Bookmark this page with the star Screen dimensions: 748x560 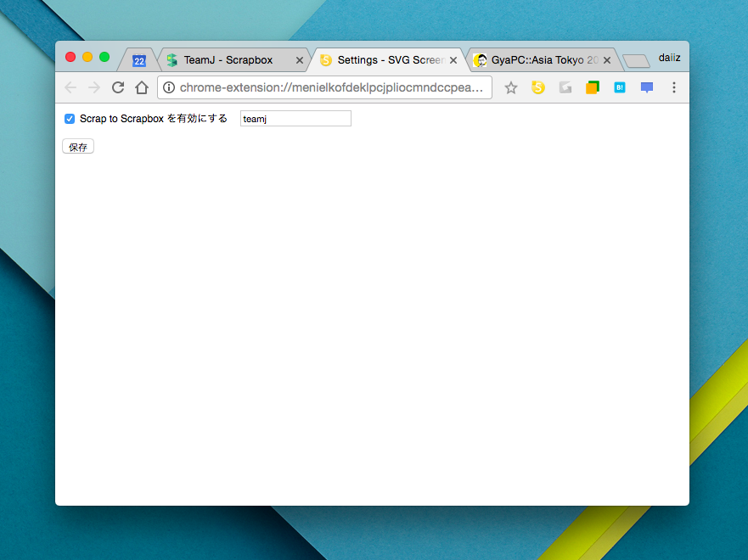(x=511, y=87)
